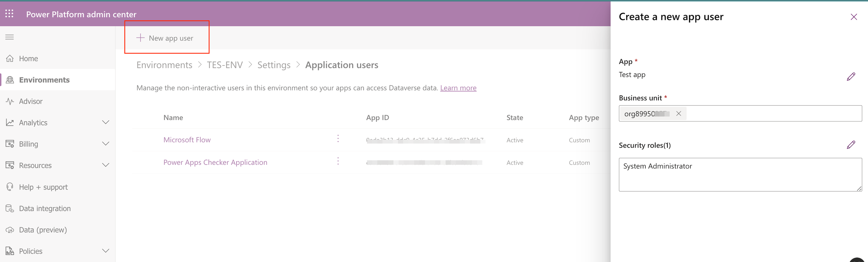Remove the selected business unit tag
This screenshot has height=262, width=868.
679,114
